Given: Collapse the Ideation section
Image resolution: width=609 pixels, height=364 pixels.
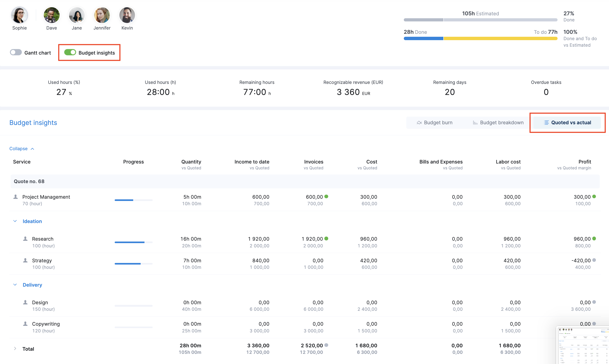Looking at the screenshot, I should coord(15,221).
